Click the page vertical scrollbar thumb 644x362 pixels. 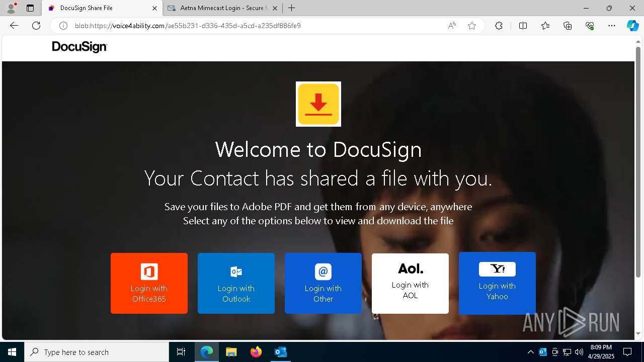pyautogui.click(x=638, y=162)
